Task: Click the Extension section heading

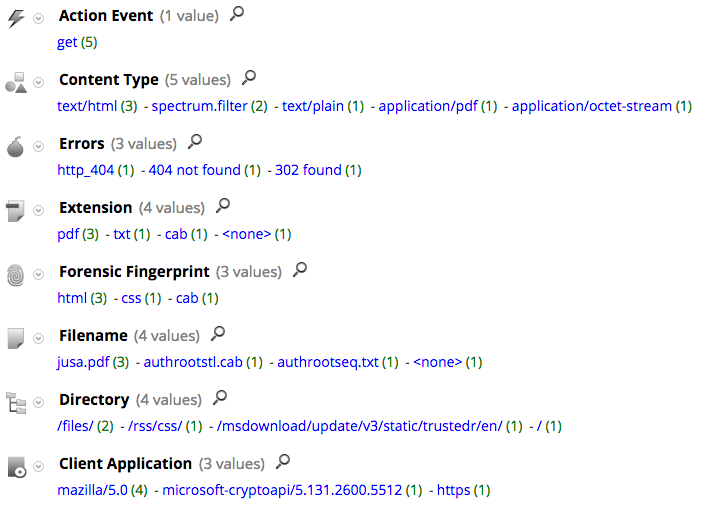Action: [x=95, y=208]
